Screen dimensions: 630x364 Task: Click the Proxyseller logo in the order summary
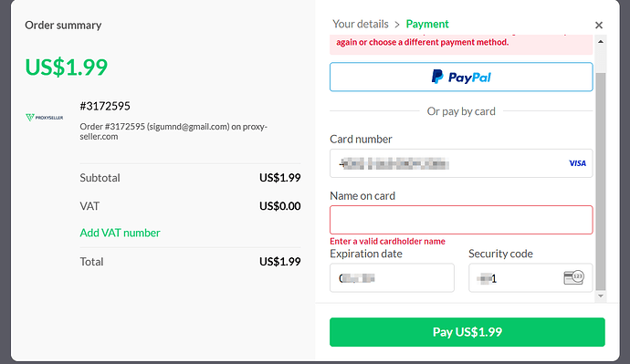(x=44, y=118)
